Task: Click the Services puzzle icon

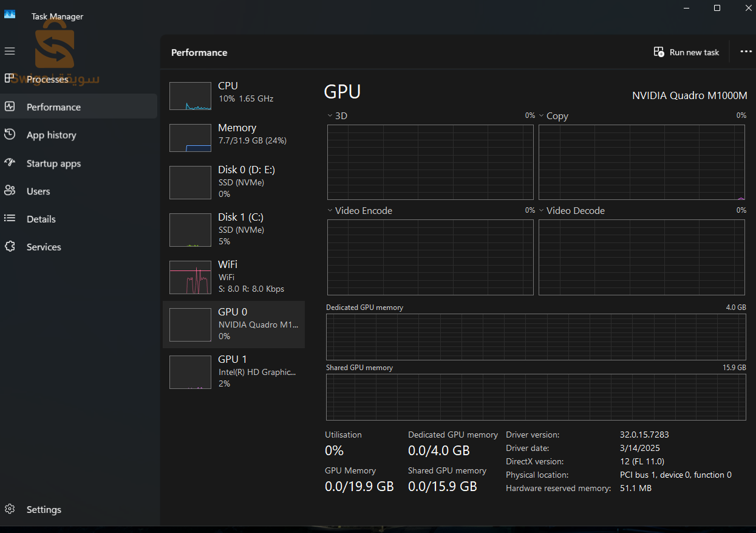Action: click(x=10, y=247)
